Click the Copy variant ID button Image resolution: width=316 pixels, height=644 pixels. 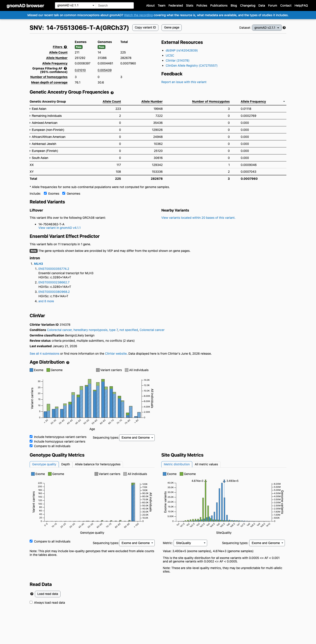tap(145, 27)
